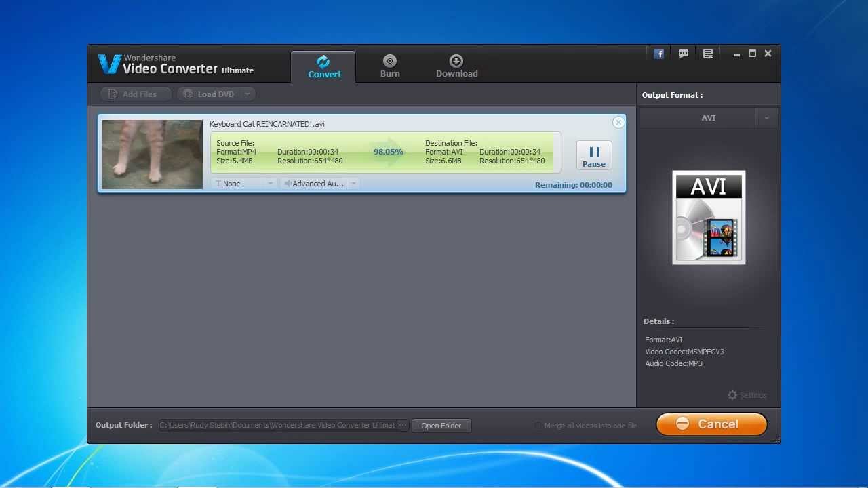Image resolution: width=868 pixels, height=488 pixels.
Task: Click the Audio Codec:MP3 detail
Action: [x=673, y=363]
